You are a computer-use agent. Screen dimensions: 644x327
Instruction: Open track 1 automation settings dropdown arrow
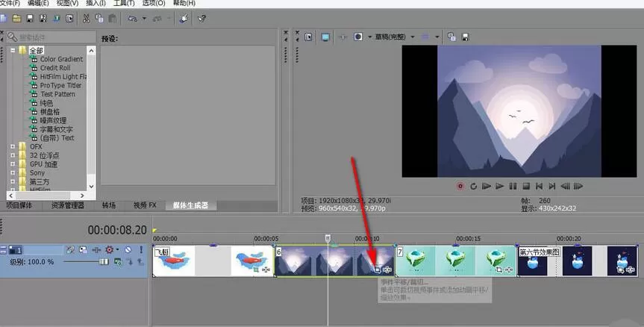117,249
